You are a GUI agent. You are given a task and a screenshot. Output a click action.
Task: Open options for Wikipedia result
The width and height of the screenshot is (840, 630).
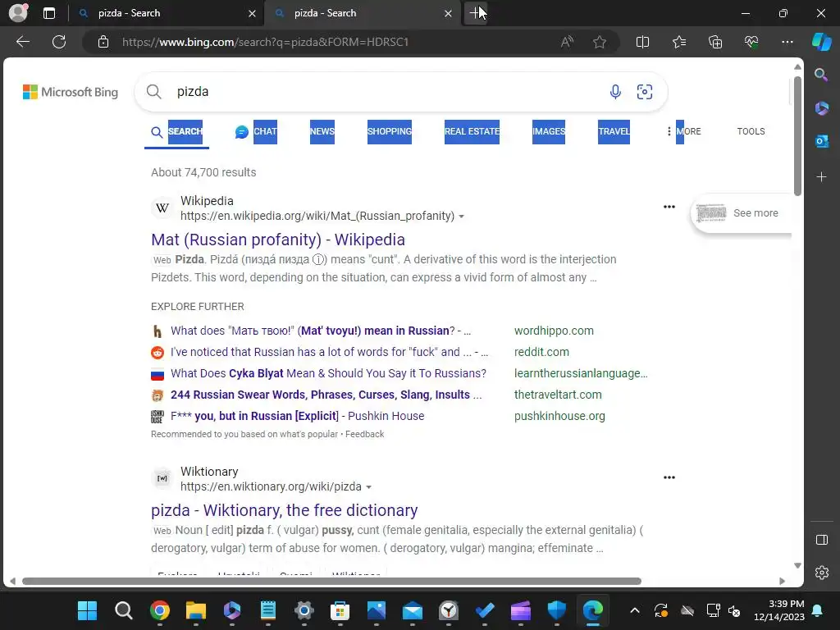669,207
